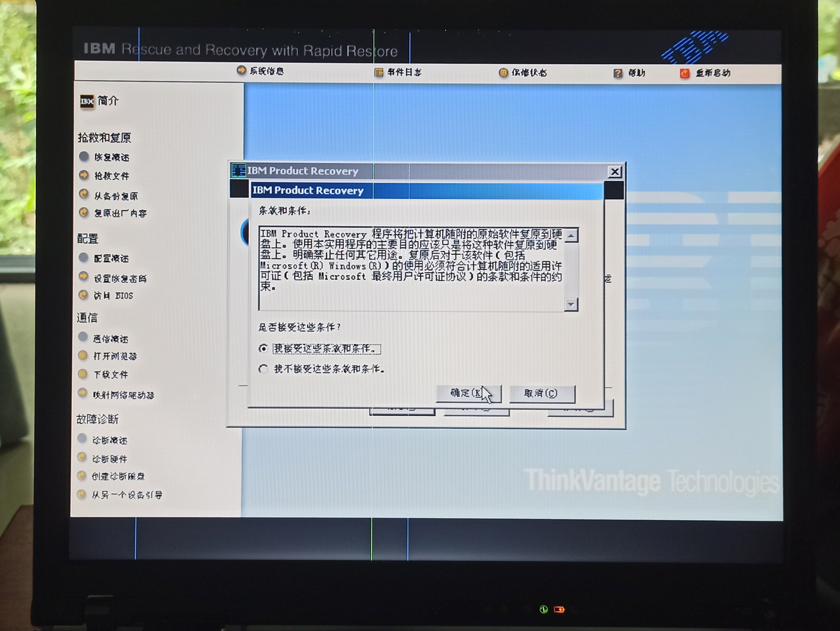Click the terms text scroll up arrow
The image size is (840, 631).
click(x=571, y=235)
